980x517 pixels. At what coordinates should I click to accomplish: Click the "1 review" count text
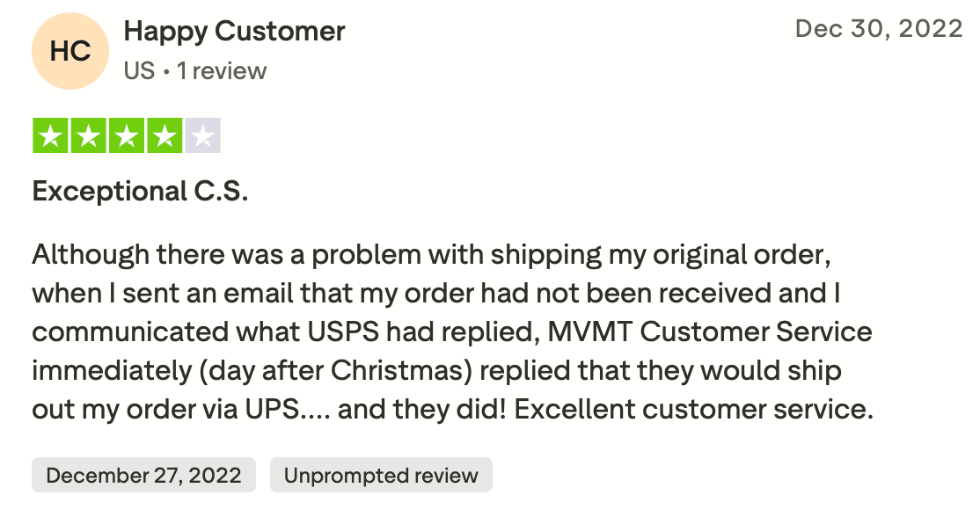pos(222,70)
